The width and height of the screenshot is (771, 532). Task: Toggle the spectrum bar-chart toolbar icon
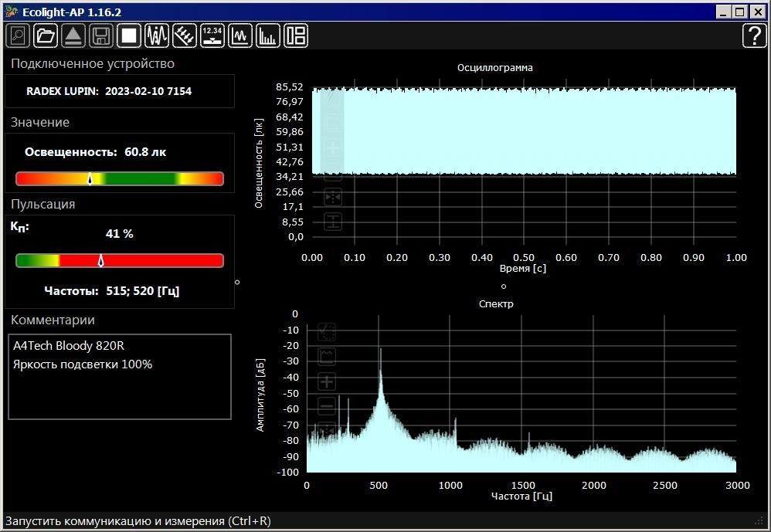(x=268, y=36)
